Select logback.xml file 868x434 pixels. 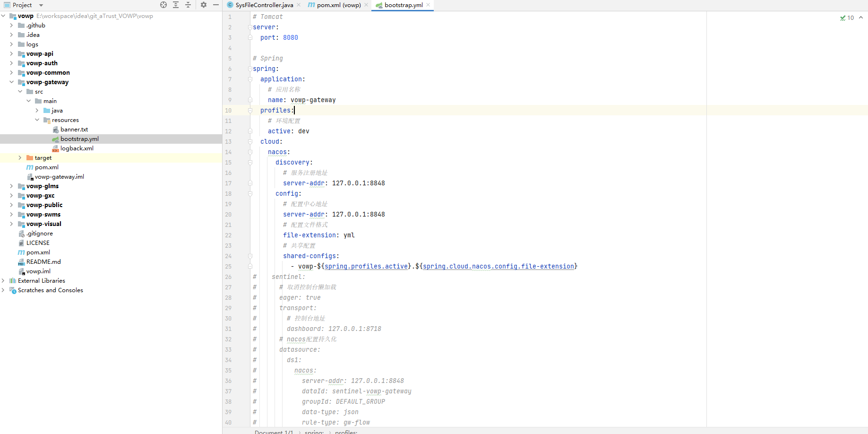point(77,148)
